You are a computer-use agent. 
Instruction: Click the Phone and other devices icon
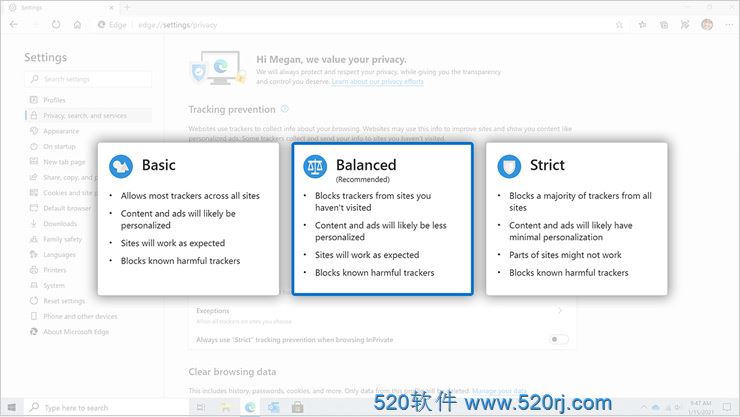(x=34, y=316)
